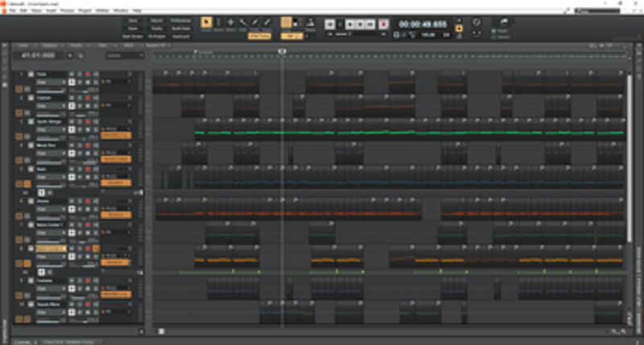Open Drums instrument plugin button
Image resolution: width=644 pixels, height=345 pixels.
coord(116,215)
